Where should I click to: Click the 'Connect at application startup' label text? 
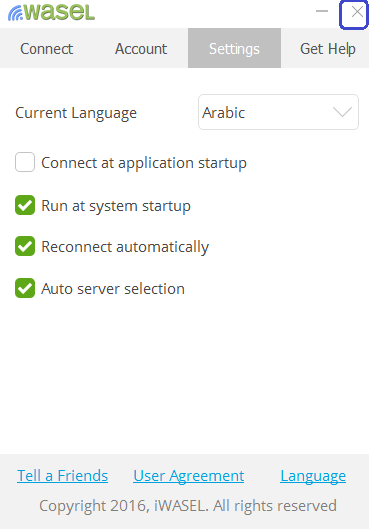click(x=144, y=163)
